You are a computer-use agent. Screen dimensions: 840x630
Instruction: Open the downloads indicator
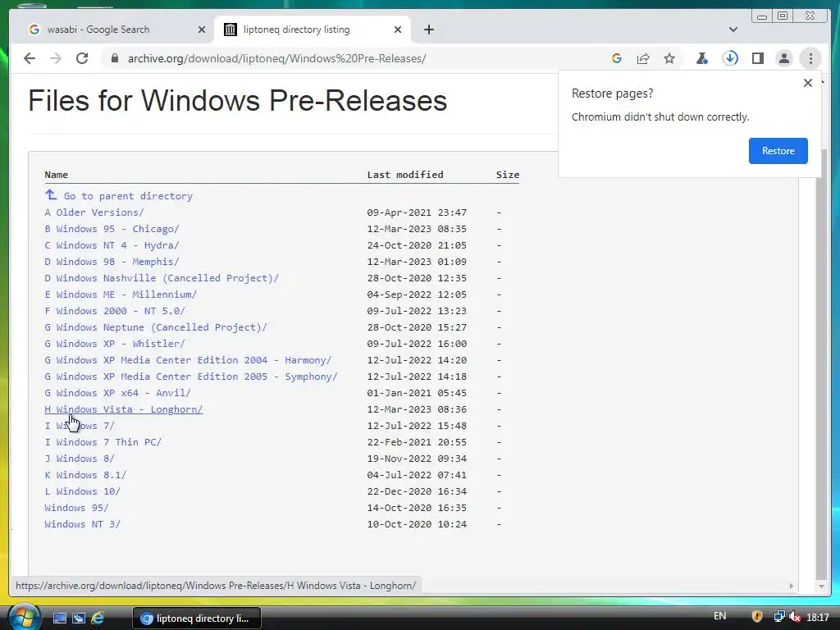pyautogui.click(x=730, y=58)
